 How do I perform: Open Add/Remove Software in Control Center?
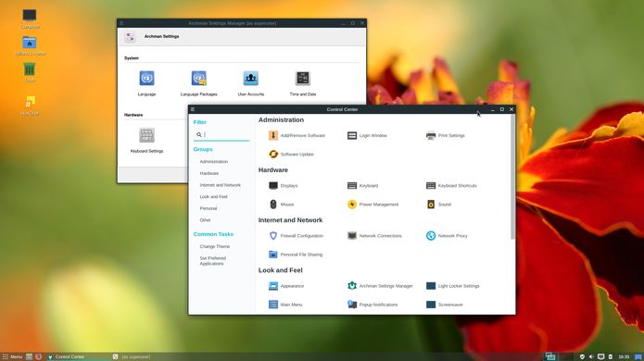pos(297,135)
